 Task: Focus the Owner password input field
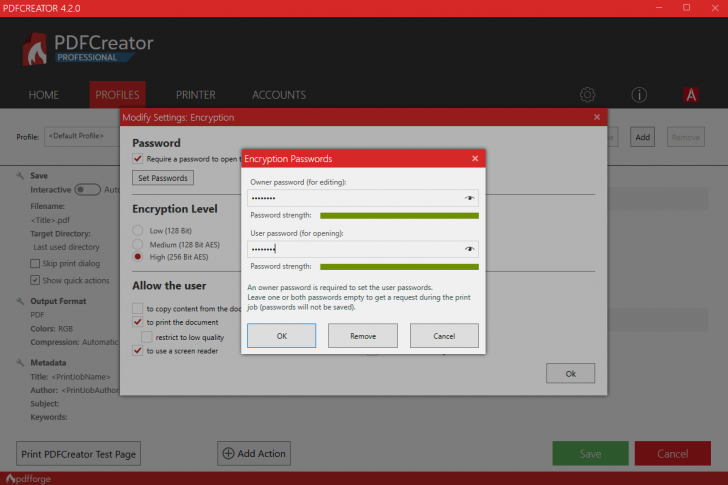coord(363,198)
